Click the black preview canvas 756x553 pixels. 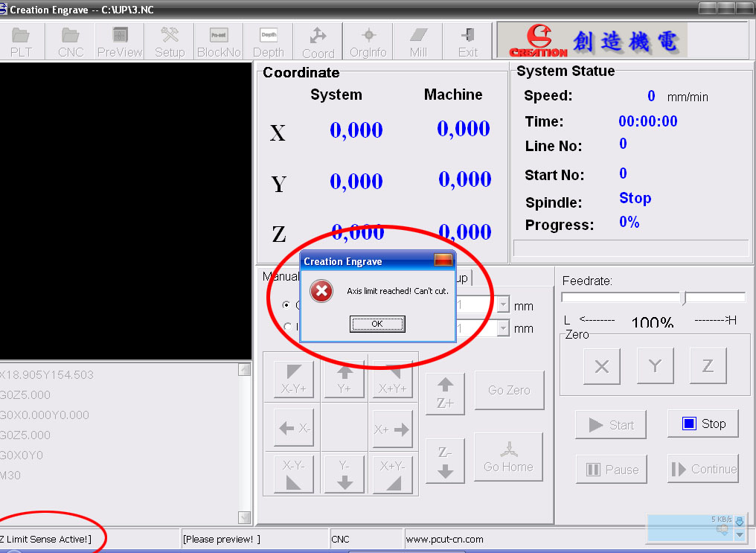(x=125, y=211)
